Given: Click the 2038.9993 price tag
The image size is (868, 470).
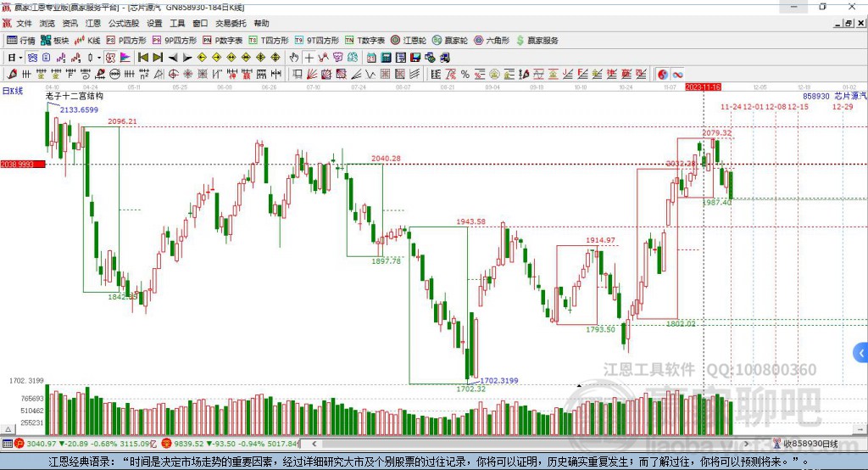Looking at the screenshot, I should (x=23, y=164).
